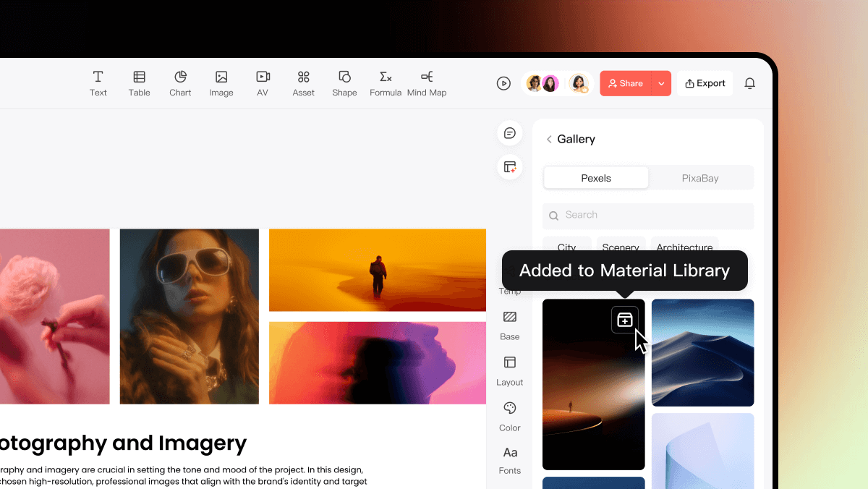The height and width of the screenshot is (489, 868).
Task: Open notifications with the bell icon
Action: click(x=750, y=83)
